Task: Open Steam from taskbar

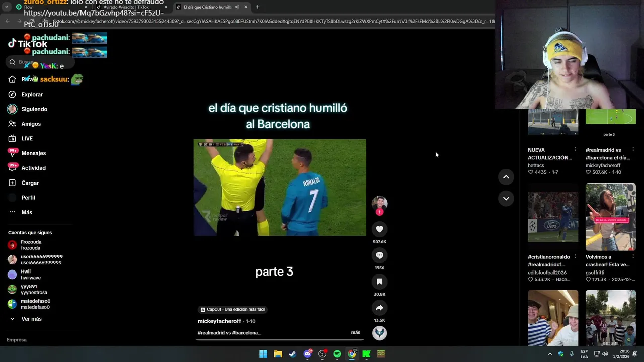Action: pos(292,354)
